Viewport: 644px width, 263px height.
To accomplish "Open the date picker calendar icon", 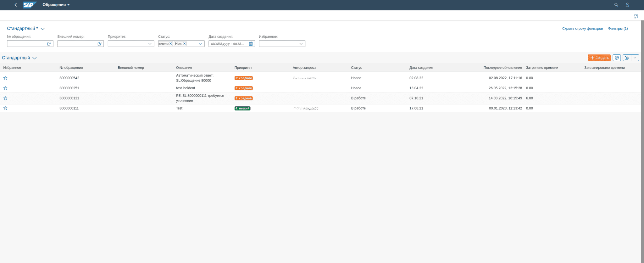I will click(x=251, y=44).
